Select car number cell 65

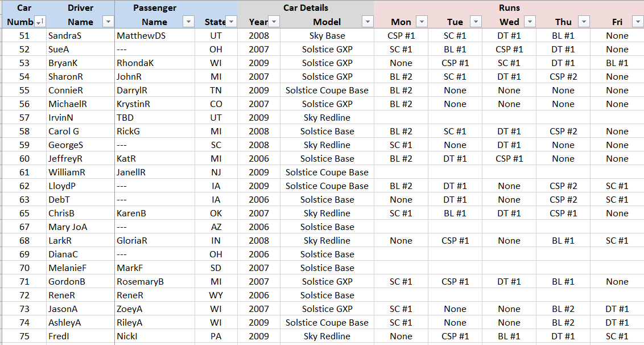(24, 213)
